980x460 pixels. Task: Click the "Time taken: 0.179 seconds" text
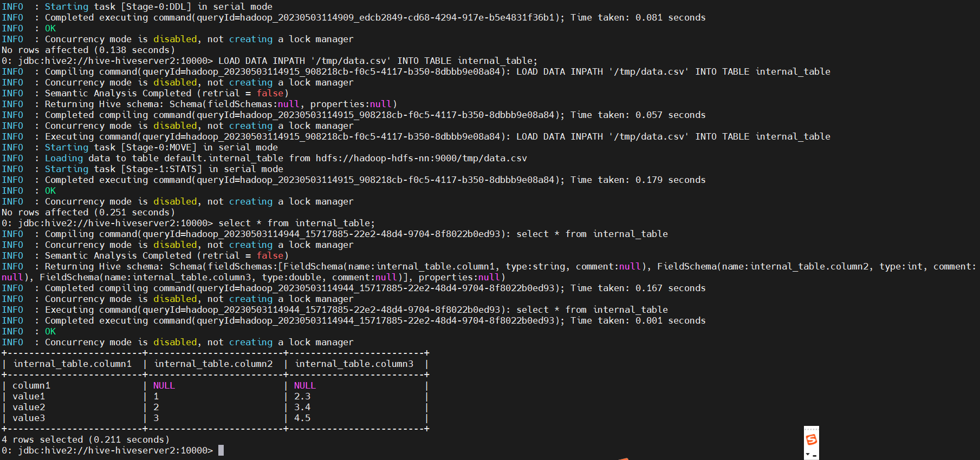pos(638,180)
